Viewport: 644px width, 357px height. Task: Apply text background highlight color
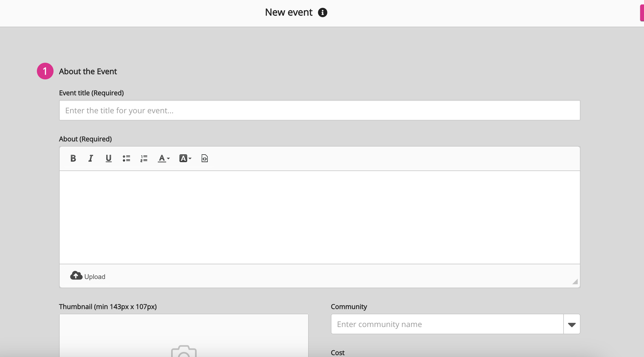[183, 158]
